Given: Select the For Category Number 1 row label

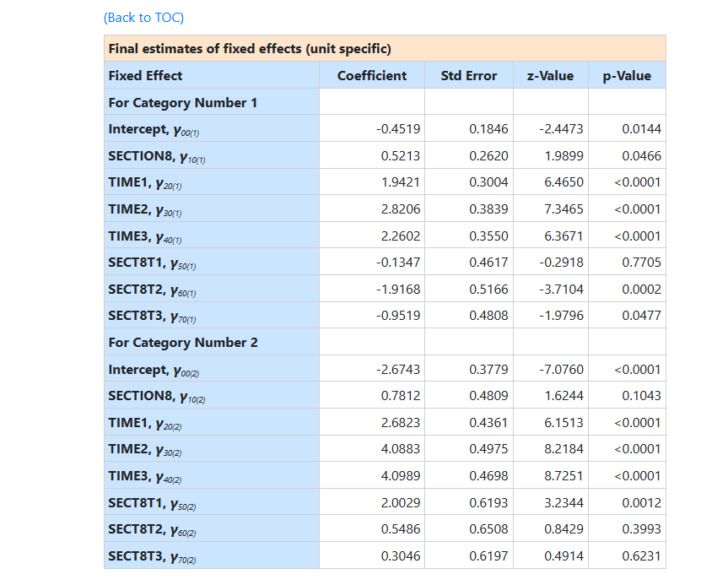Looking at the screenshot, I should [x=183, y=103].
